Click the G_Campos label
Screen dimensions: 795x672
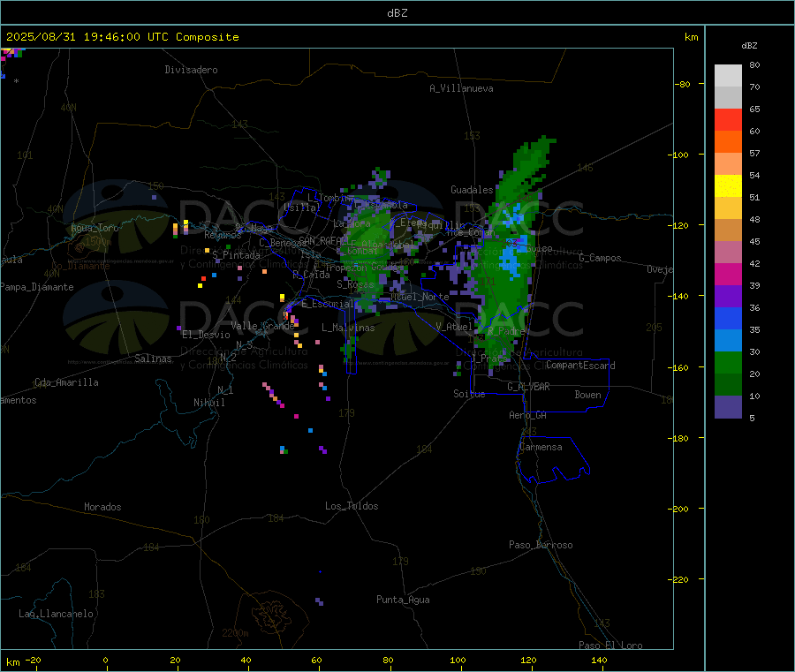[x=600, y=258]
